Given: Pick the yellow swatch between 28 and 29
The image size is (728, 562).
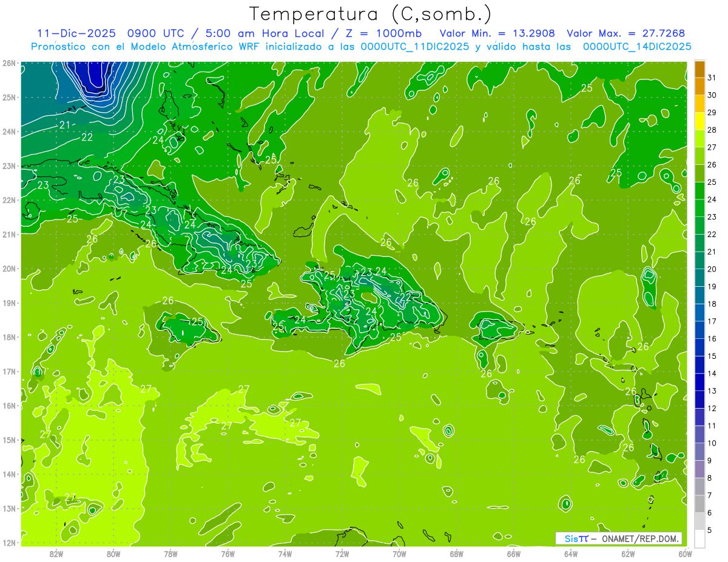Looking at the screenshot, I should click(x=699, y=121).
